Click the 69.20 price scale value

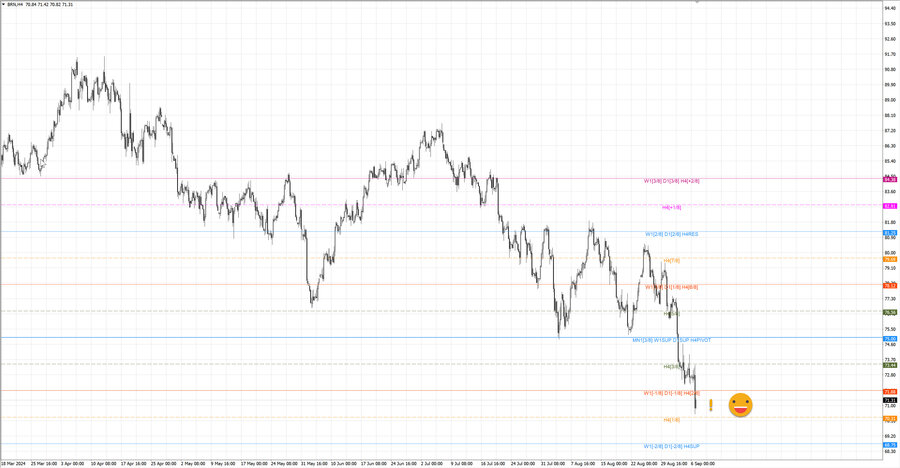tap(890, 436)
